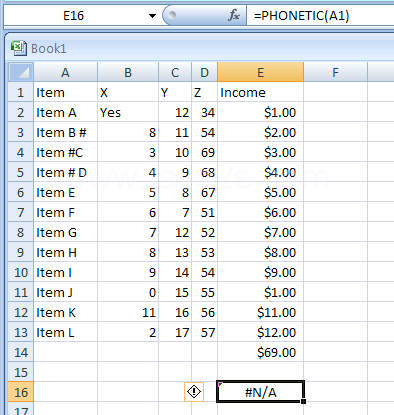The image size is (394, 415).
Task: Click the formula bar expand circle handle
Action: click(172, 15)
